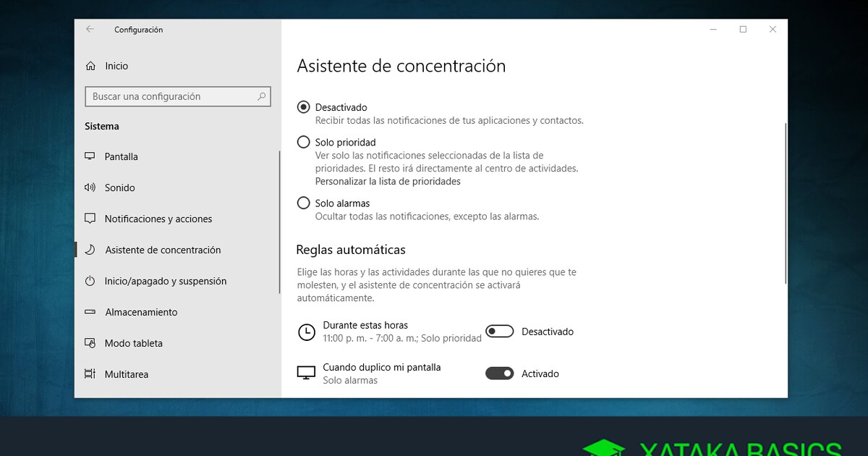868x456 pixels.
Task: Enable the Durante estas horas toggle
Action: click(x=499, y=332)
